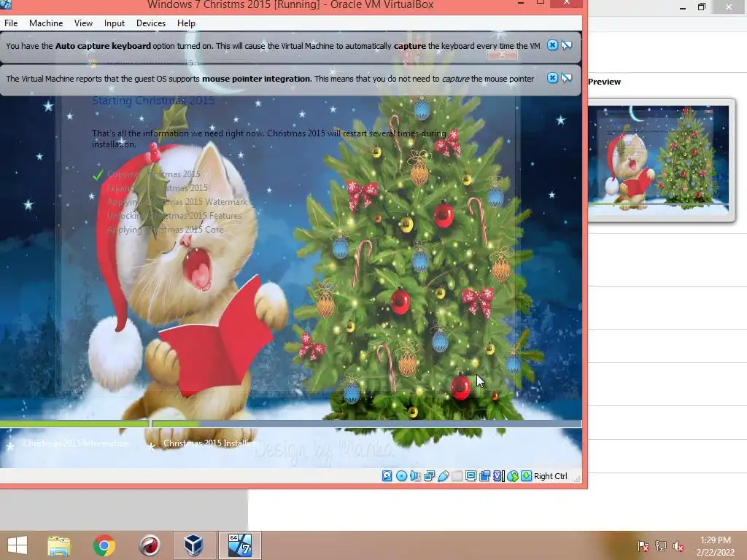The height and width of the screenshot is (560, 747).
Task: Click the green checkmark beside Copying step
Action: [x=98, y=175]
